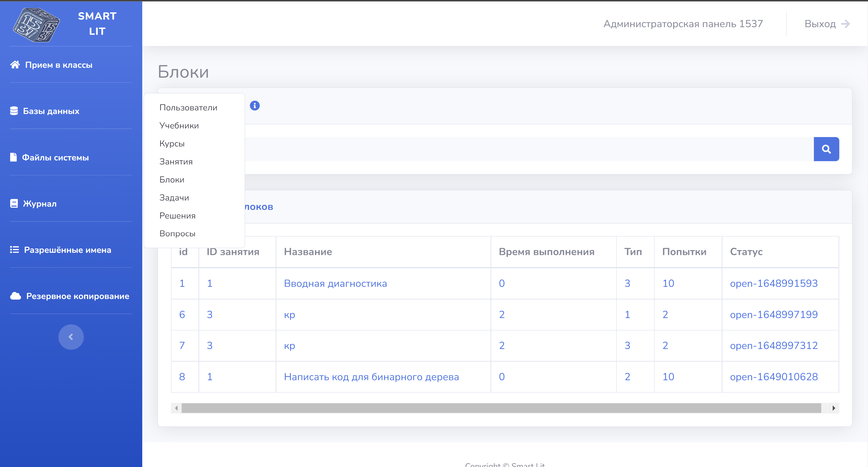
Task: Click the Блоки page heading
Action: (183, 72)
